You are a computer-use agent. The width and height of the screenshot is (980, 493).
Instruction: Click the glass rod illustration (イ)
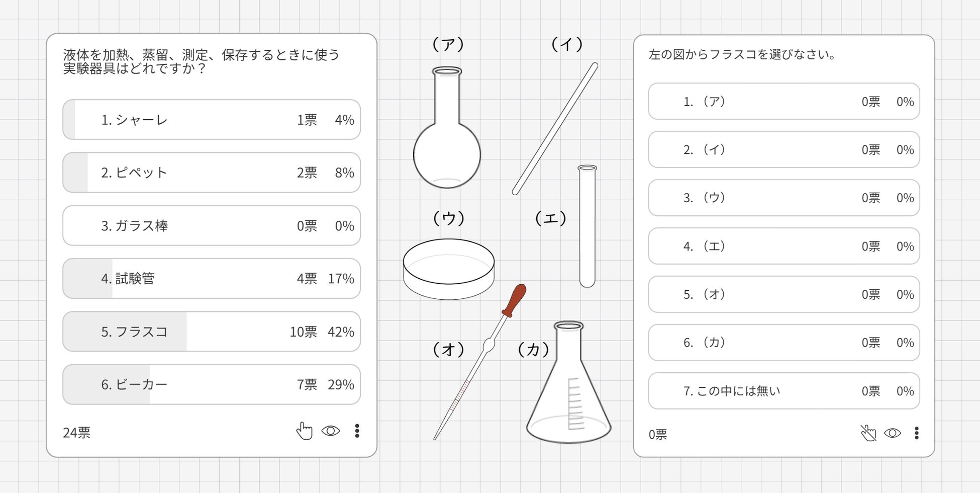click(x=555, y=128)
